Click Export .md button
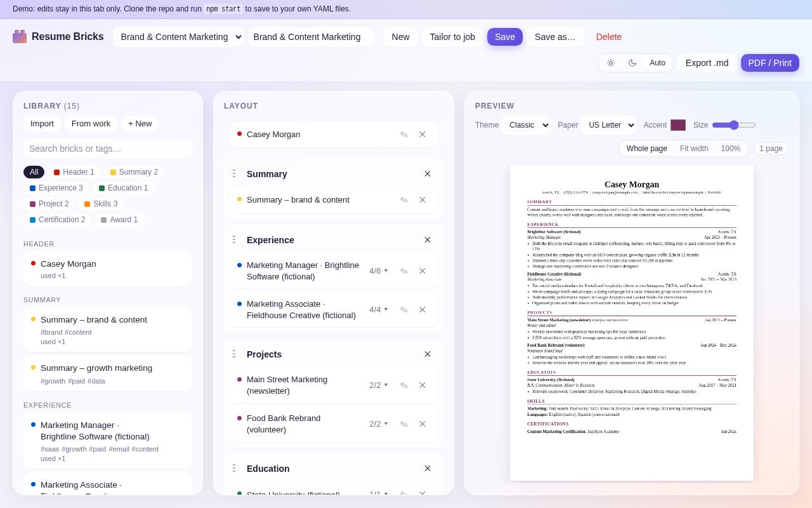Image resolution: width=812 pixels, height=508 pixels. tap(707, 63)
